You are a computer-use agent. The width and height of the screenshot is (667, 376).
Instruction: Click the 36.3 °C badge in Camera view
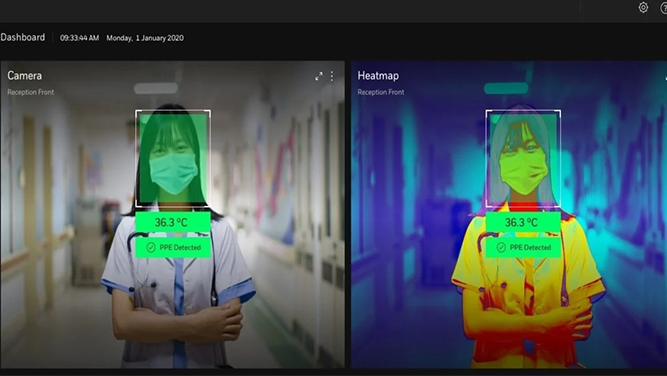pyautogui.click(x=173, y=222)
